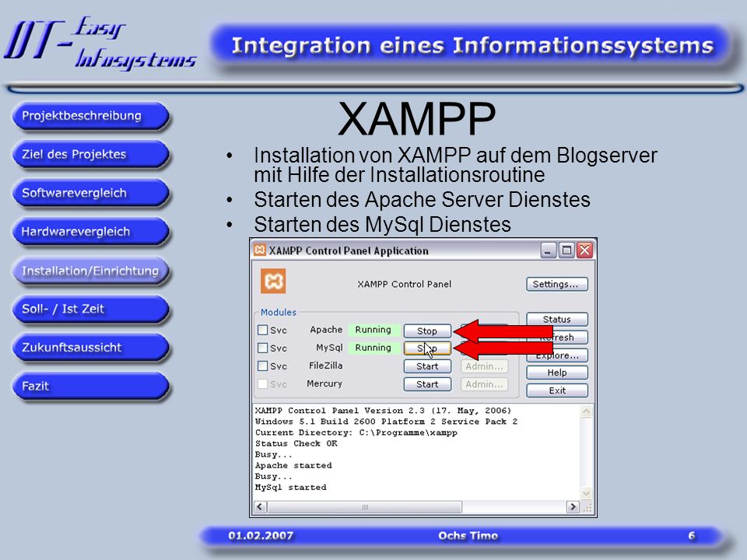
Task: Click 'Integration eines Informationssystems' banner
Action: (x=472, y=46)
